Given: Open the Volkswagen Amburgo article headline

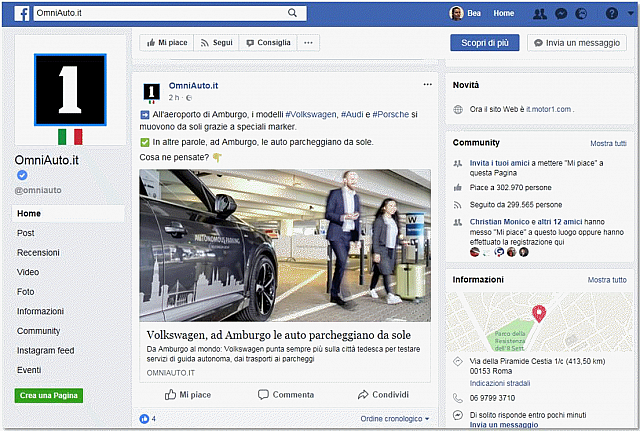Looking at the screenshot, I should (279, 335).
